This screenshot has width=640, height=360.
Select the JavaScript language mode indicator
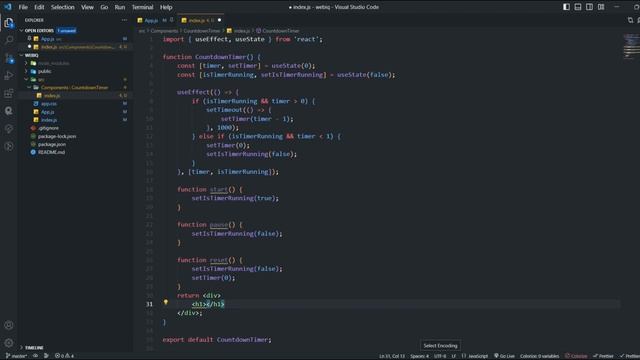point(475,356)
